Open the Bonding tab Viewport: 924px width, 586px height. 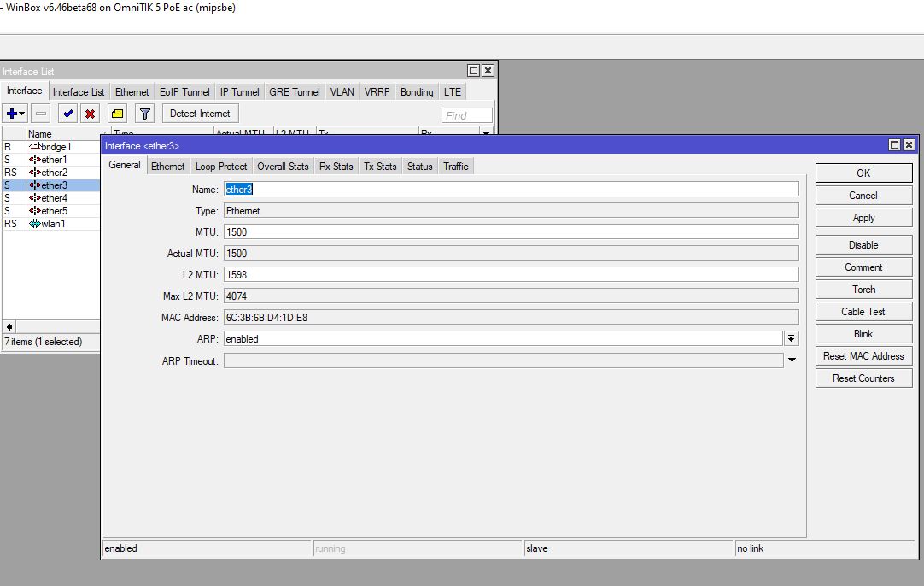point(417,92)
